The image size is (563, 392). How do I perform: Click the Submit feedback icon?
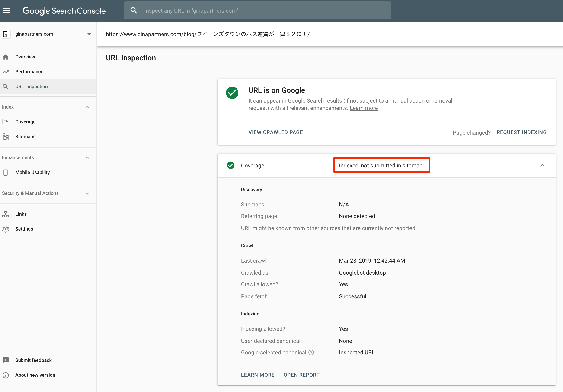(6, 360)
